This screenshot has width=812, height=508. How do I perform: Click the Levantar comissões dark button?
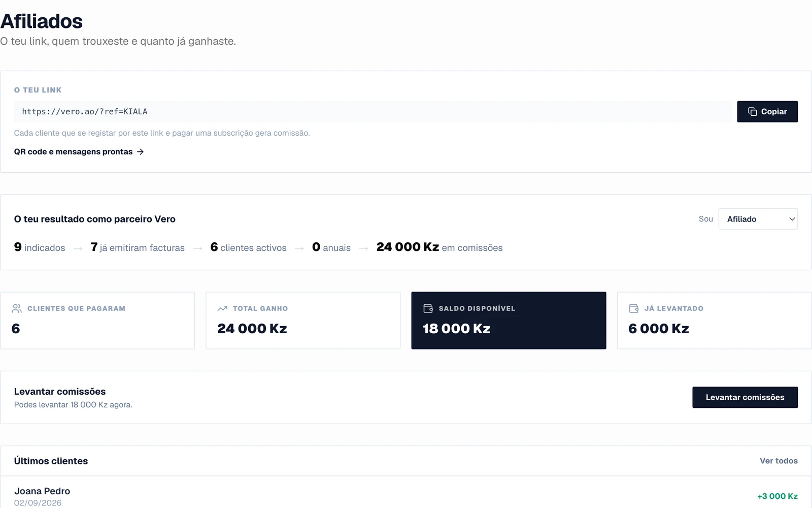point(745,397)
